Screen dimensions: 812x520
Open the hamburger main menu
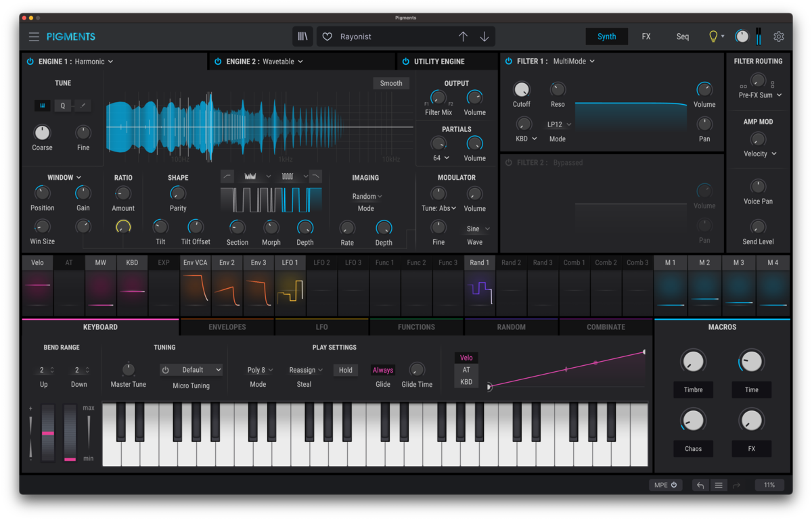[34, 37]
